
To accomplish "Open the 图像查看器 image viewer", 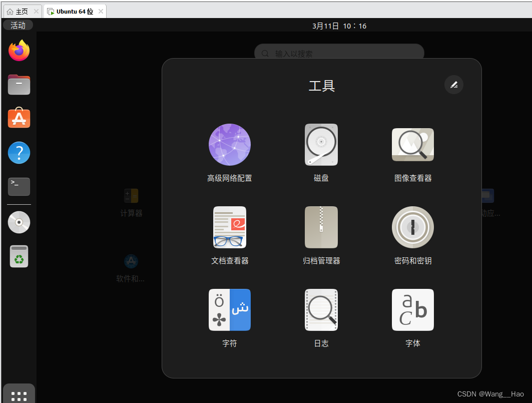I will pos(412,145).
